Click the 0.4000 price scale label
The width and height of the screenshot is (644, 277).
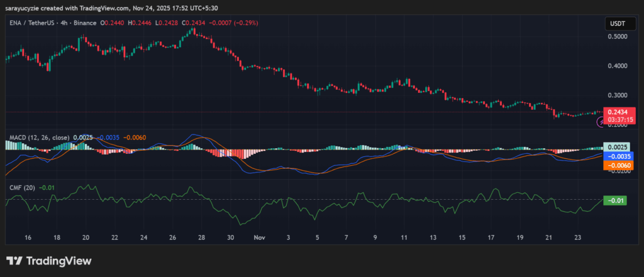pos(616,66)
